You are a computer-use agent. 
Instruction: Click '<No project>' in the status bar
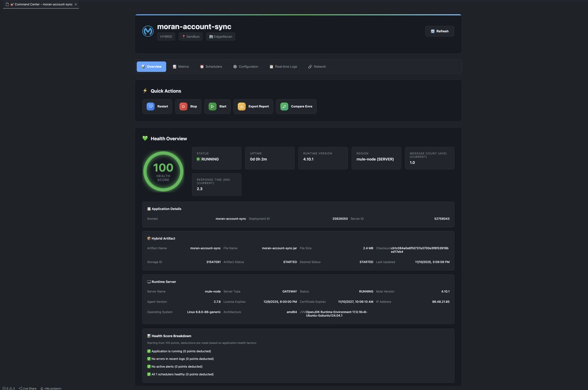point(51,388)
